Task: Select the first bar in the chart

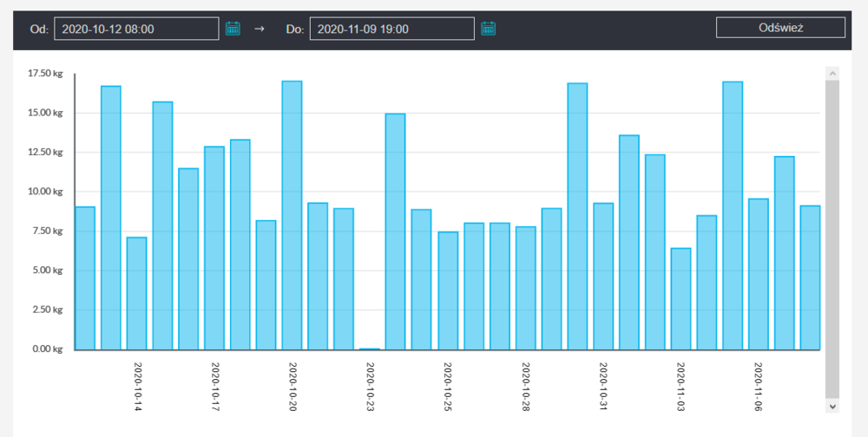Action: 85,277
